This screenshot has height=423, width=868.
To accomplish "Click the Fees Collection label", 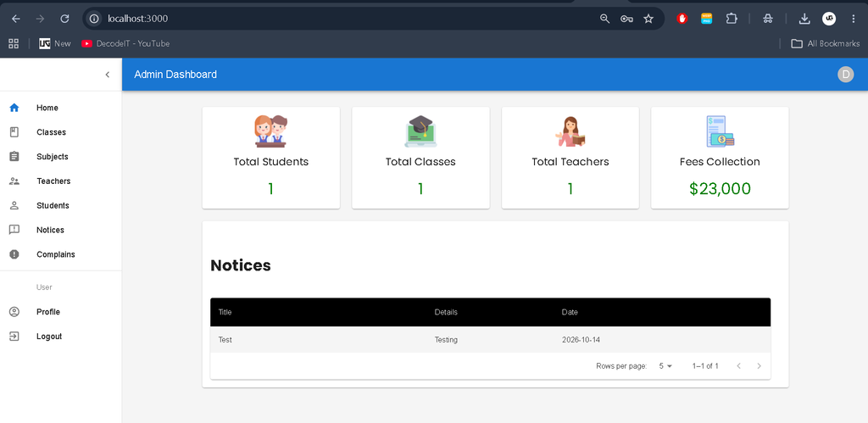I will [720, 162].
